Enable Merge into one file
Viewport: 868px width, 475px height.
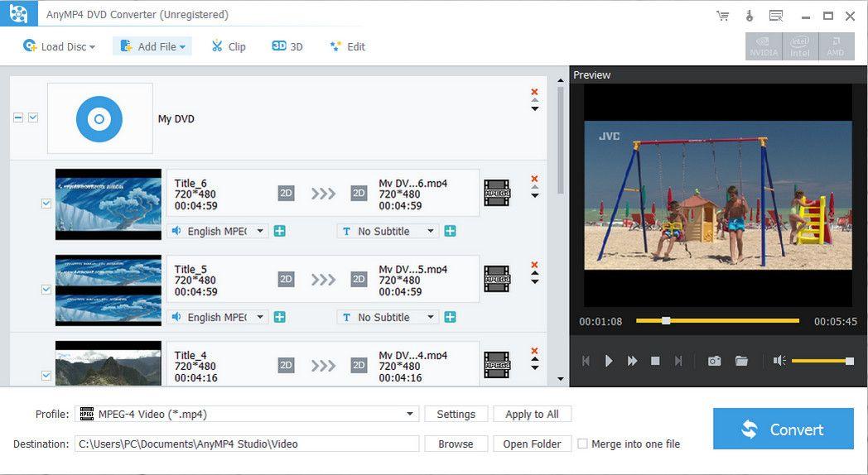(x=582, y=444)
